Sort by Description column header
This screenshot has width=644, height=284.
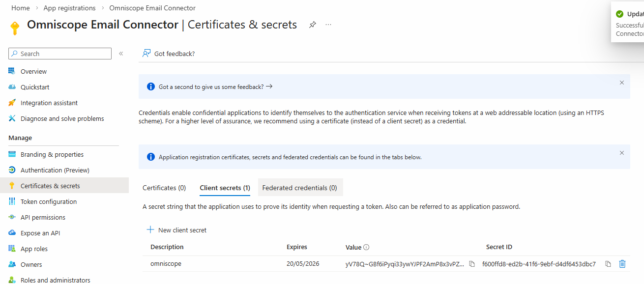pos(167,247)
